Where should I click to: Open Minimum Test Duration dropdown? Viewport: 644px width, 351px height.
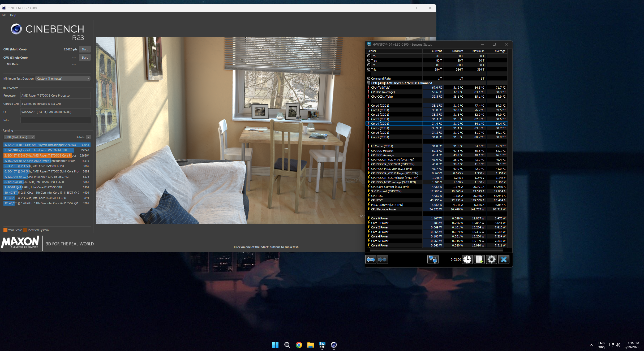(x=63, y=79)
